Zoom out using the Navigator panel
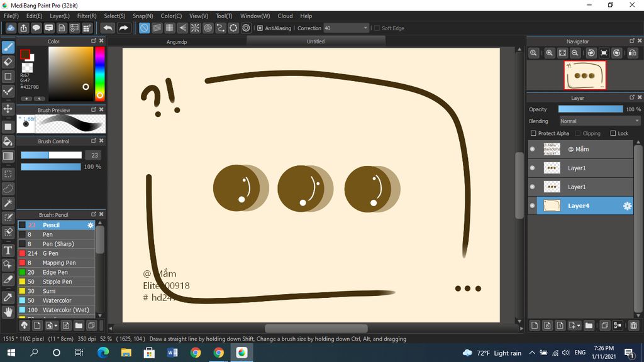 point(575,53)
